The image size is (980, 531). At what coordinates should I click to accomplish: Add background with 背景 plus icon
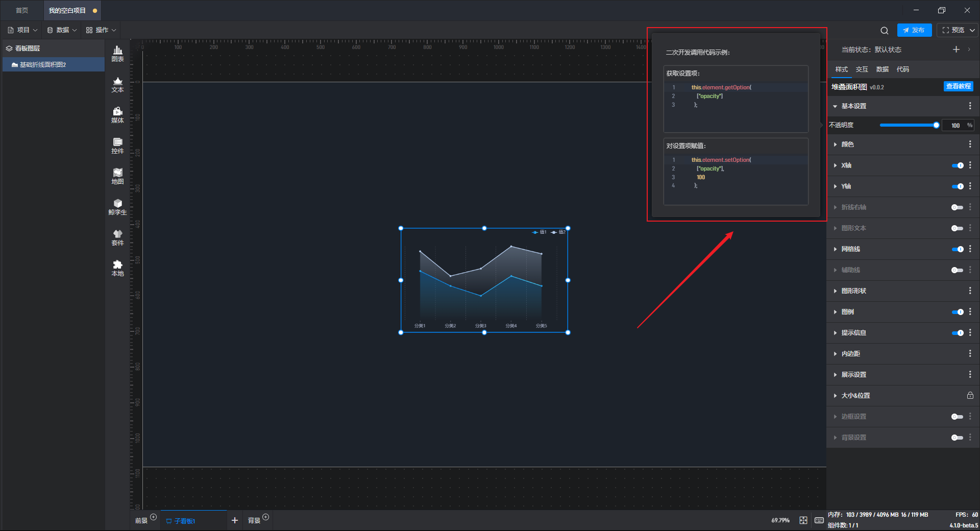[x=265, y=517]
